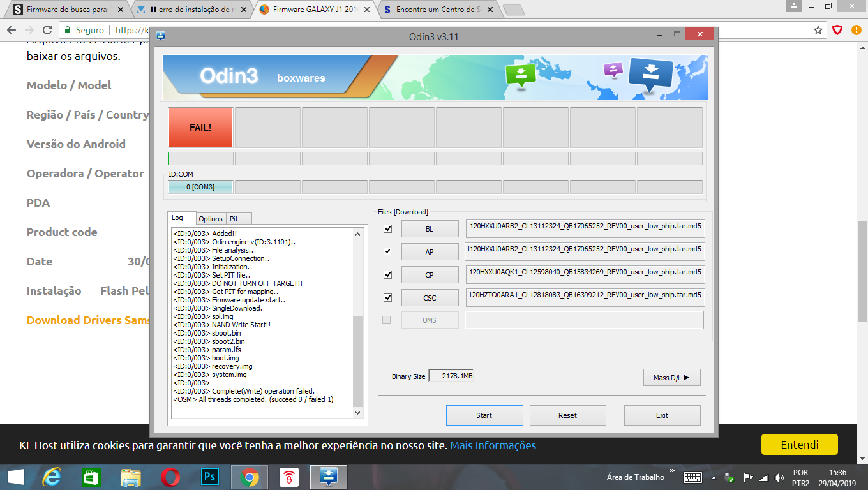Viewport: 868px width, 490px height.
Task: Click Start to begin flashing
Action: 484,415
